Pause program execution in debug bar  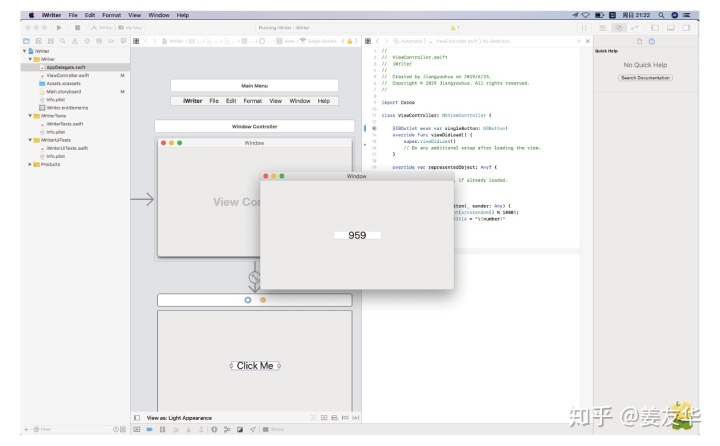click(x=163, y=429)
